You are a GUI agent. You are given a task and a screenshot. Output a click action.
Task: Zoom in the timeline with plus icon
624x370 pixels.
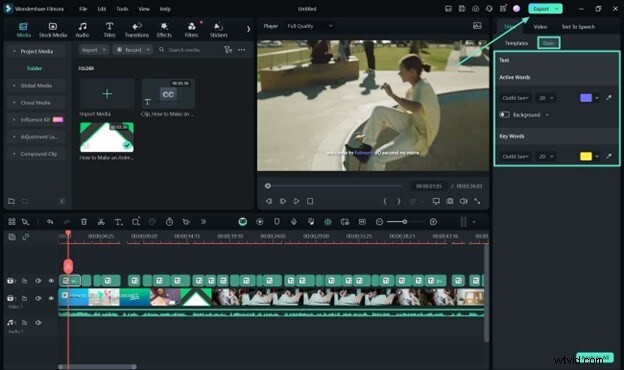(x=433, y=222)
